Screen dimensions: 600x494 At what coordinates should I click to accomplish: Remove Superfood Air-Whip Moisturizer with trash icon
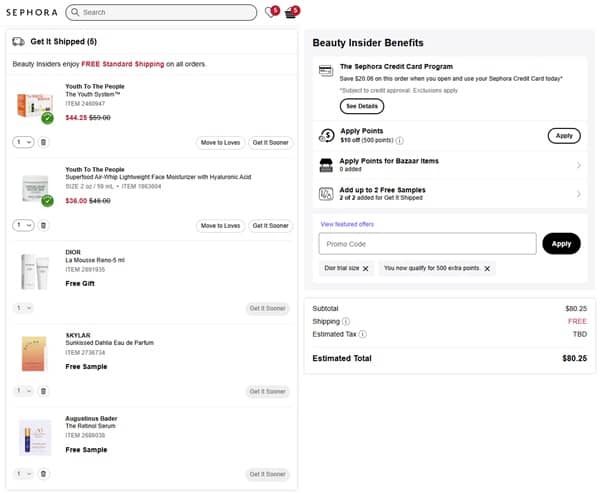point(44,225)
